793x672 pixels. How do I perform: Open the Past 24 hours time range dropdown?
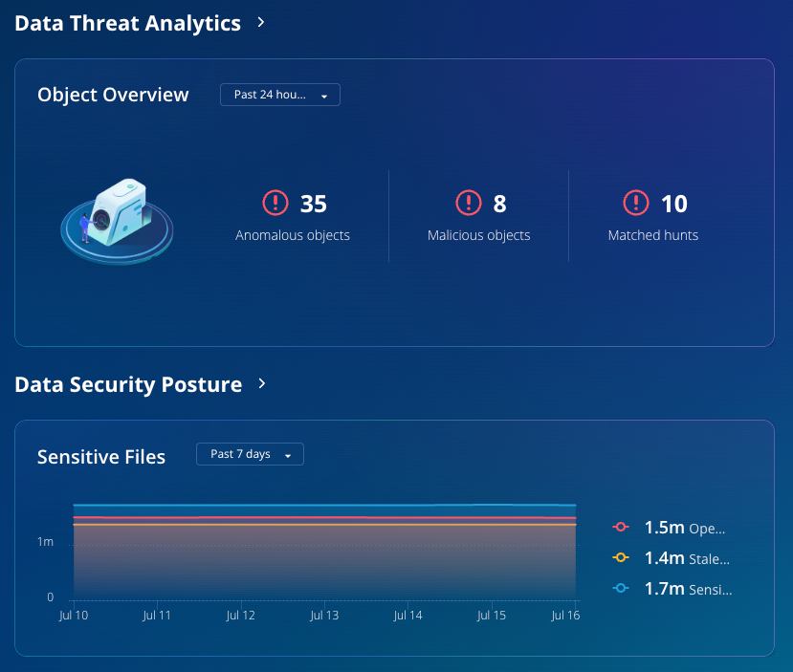(280, 95)
